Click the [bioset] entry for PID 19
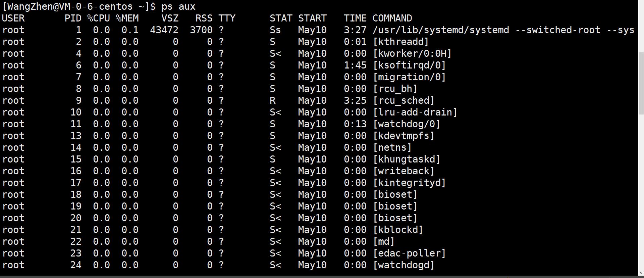This screenshot has width=644, height=278. 395,206
